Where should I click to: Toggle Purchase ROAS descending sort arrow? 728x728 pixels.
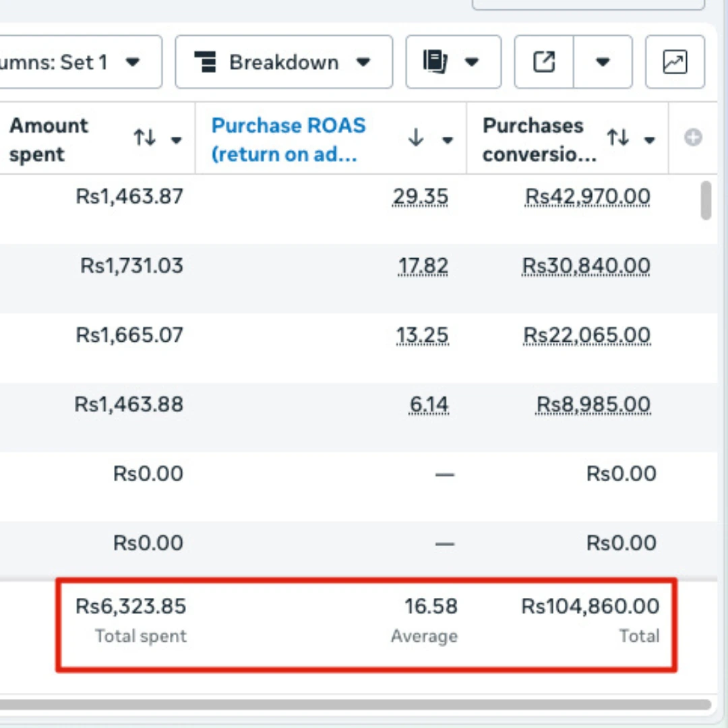pos(416,139)
